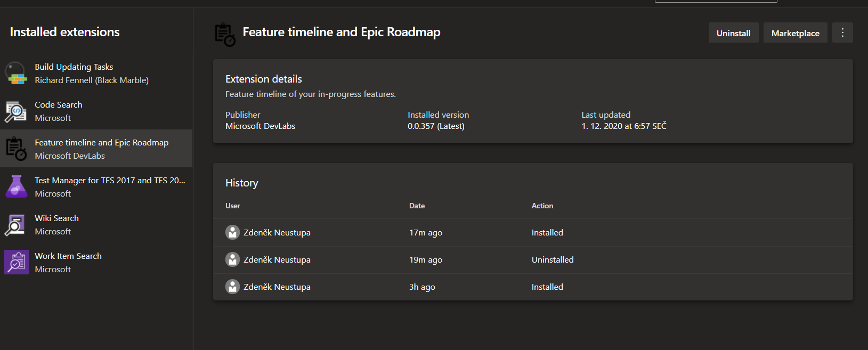The width and height of the screenshot is (868, 350).
Task: Click the header Feature timeline extension icon
Action: [x=225, y=35]
